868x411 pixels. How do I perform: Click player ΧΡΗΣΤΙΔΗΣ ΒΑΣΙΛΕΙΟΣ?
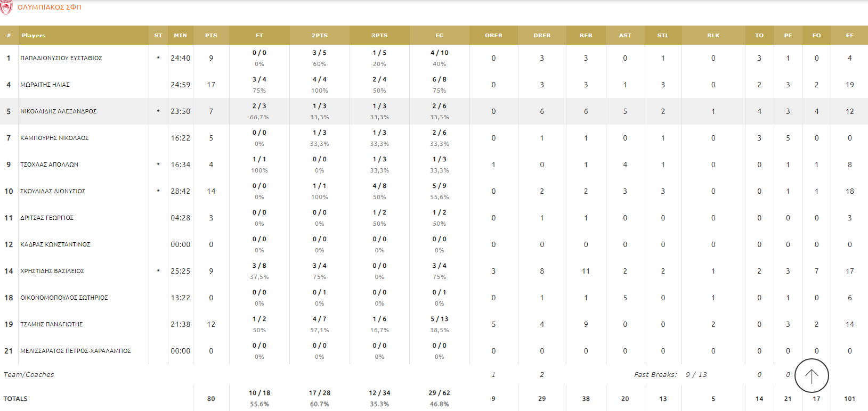[52, 271]
